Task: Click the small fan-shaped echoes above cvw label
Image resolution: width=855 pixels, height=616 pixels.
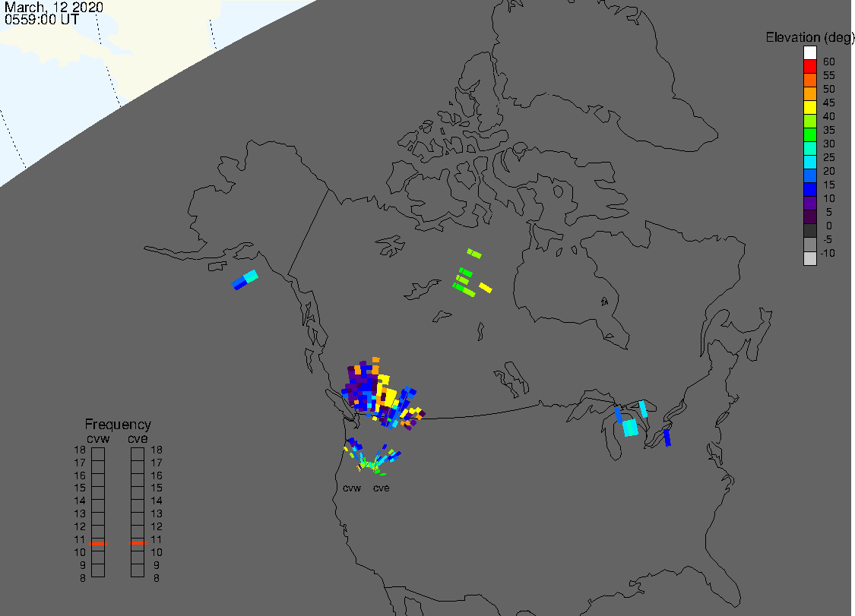Action: coord(372,456)
